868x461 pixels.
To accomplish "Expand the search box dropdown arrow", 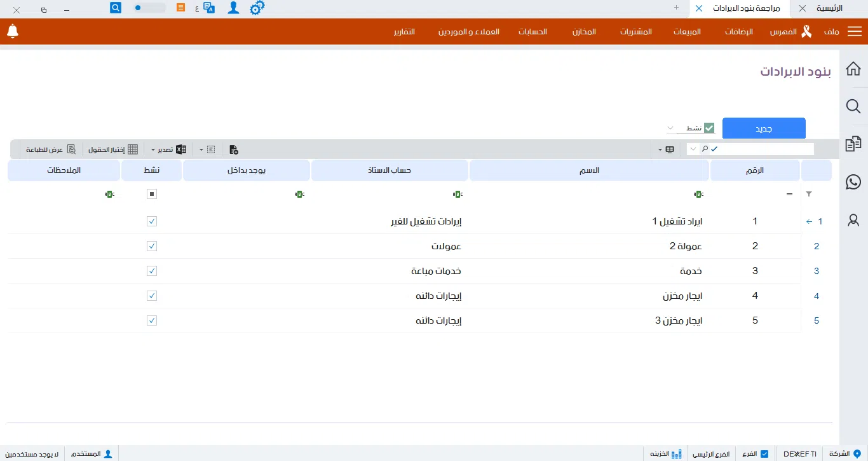I will point(692,149).
